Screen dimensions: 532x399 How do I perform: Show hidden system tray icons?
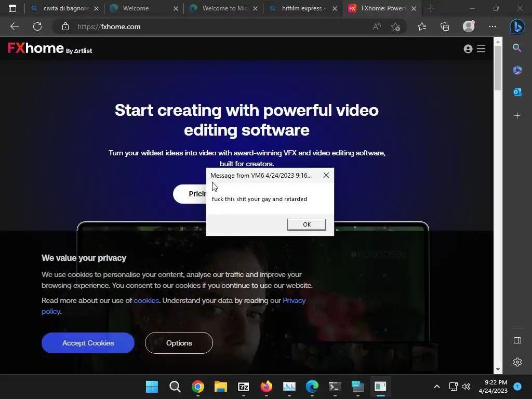click(437, 387)
